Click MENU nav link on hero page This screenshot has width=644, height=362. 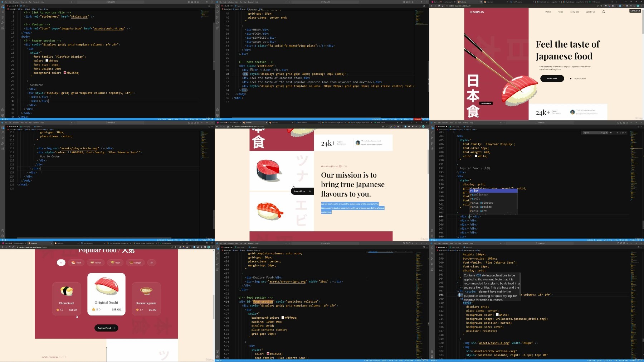click(x=548, y=12)
